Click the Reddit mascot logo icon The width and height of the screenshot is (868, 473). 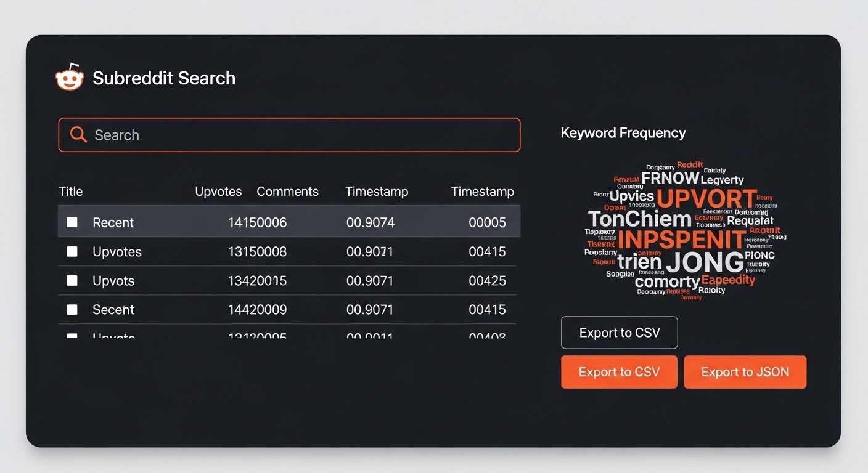tap(69, 77)
